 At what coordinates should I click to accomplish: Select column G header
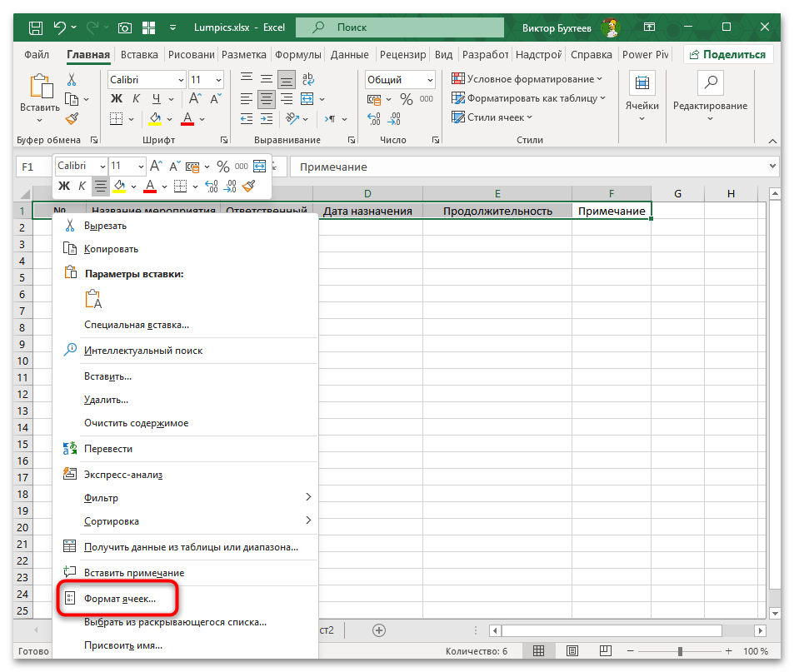(677, 193)
